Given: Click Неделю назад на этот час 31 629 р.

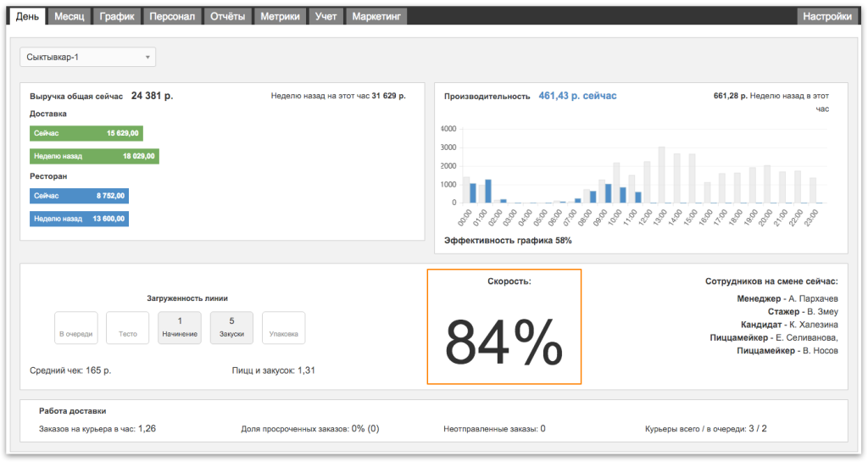Looking at the screenshot, I should pyautogui.click(x=338, y=96).
